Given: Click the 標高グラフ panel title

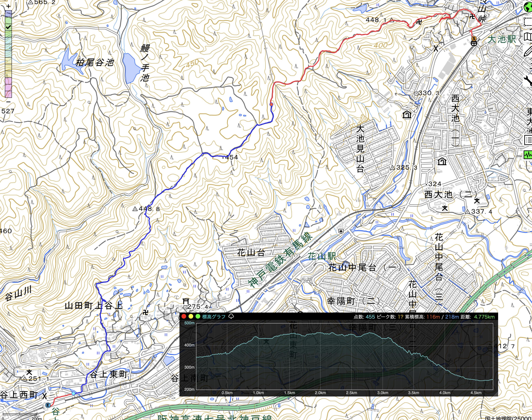Looking at the screenshot, I should pyautogui.click(x=214, y=317).
